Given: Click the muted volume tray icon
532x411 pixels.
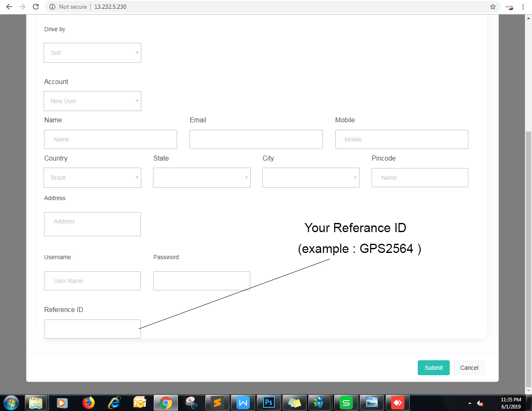Looking at the screenshot, I should [x=480, y=403].
